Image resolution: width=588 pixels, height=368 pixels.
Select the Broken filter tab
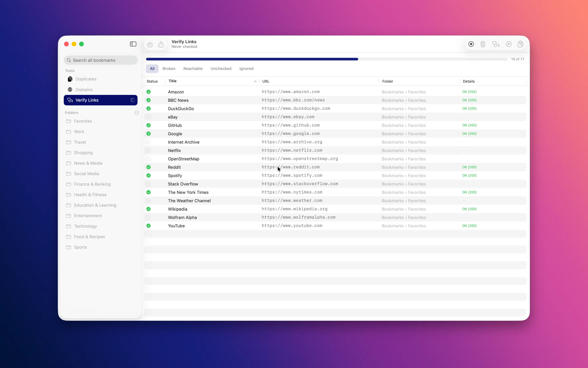(169, 69)
